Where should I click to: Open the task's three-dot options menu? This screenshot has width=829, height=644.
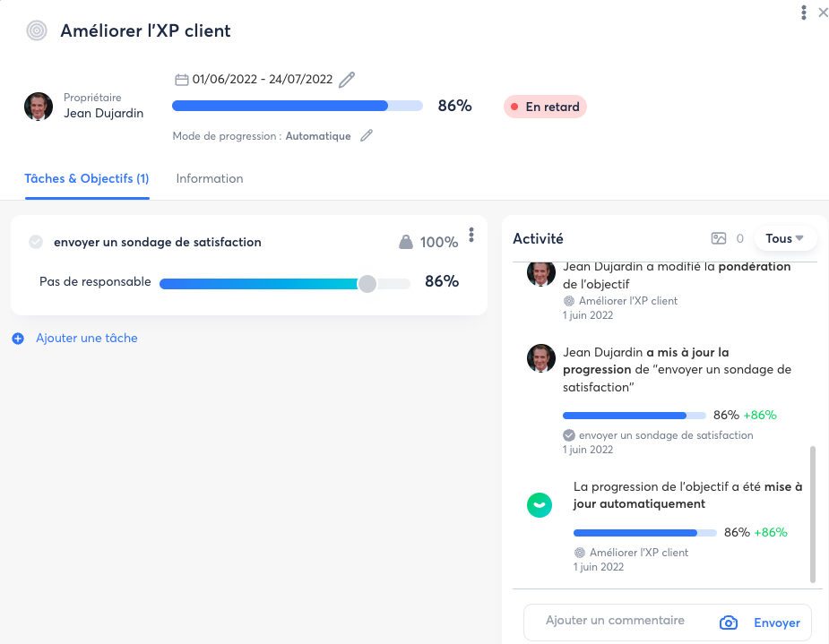471,235
